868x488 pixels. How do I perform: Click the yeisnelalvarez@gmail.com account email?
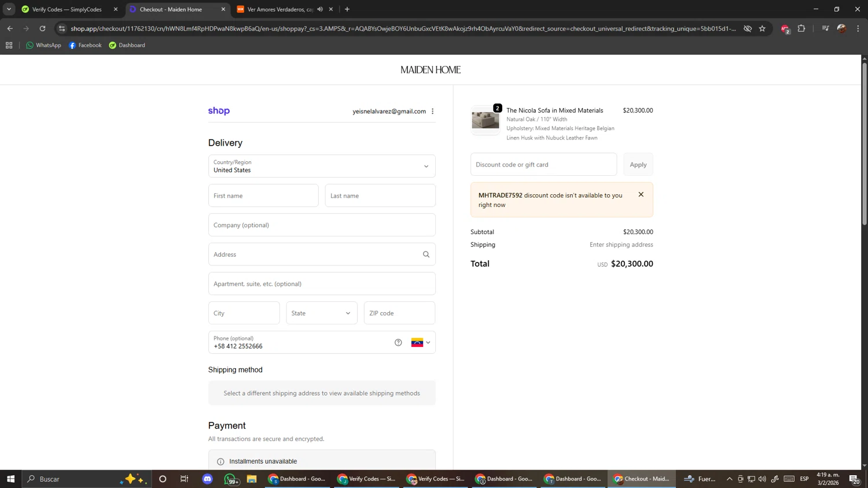click(389, 111)
